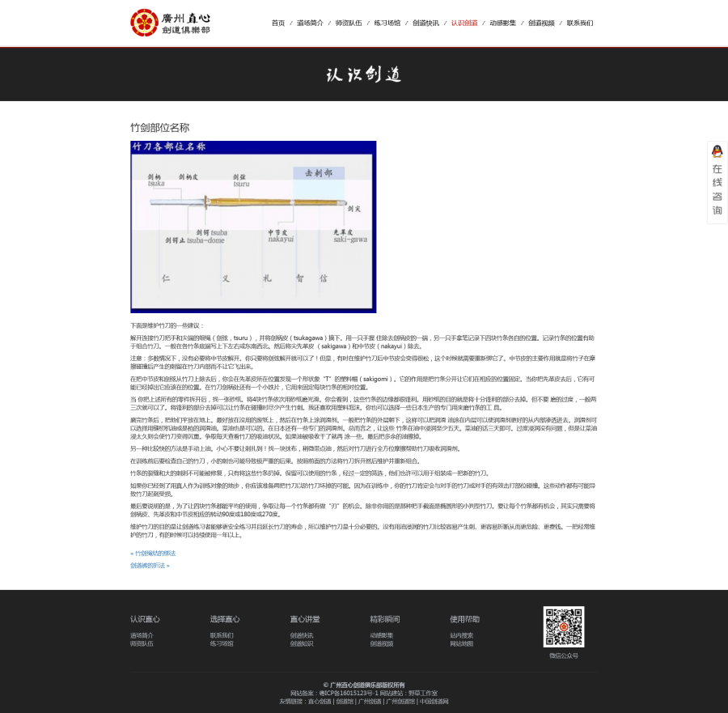
Task: Click 站内搜索 under 使用帮助
Action: (459, 636)
